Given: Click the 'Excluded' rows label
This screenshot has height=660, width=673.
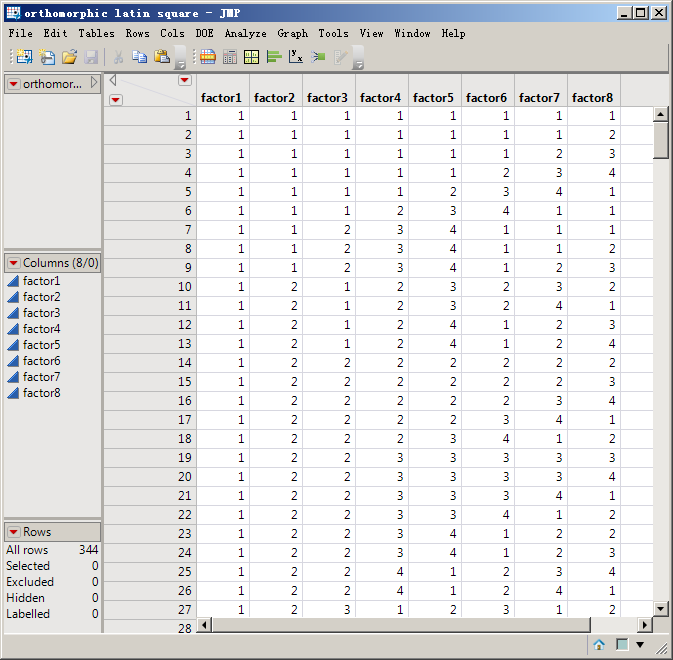Looking at the screenshot, I should [x=30, y=582].
